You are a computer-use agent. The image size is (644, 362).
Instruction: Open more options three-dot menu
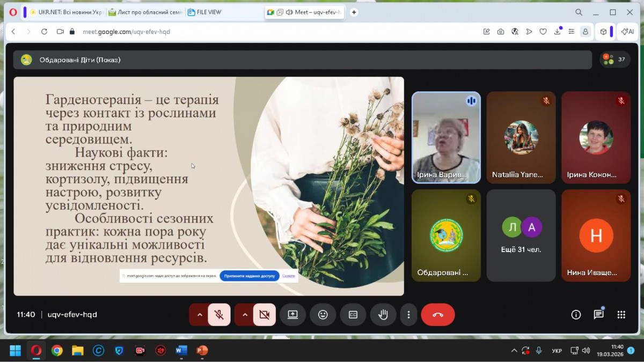coord(408,315)
